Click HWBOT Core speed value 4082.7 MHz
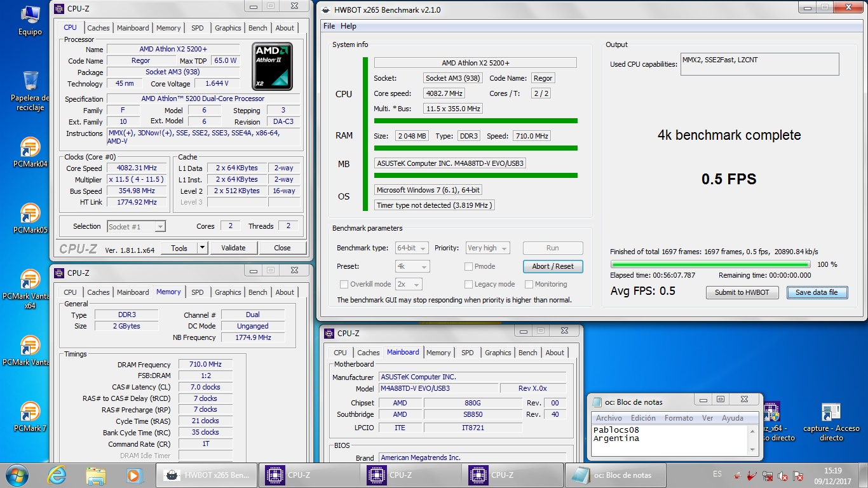The height and width of the screenshot is (488, 868). [x=444, y=93]
